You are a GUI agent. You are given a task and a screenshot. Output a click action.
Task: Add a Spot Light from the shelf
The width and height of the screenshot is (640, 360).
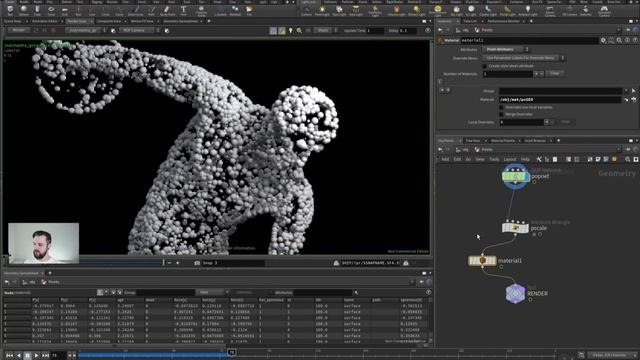339,11
